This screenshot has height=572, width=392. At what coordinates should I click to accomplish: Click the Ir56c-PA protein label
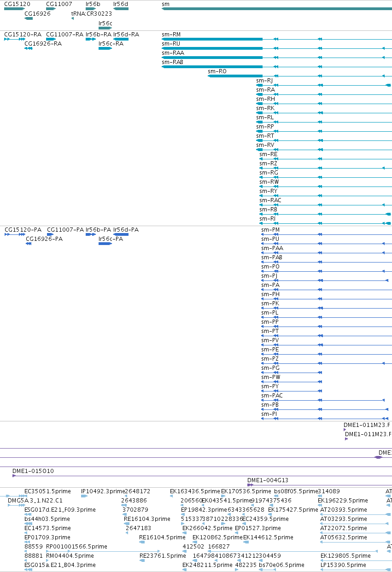111,239
